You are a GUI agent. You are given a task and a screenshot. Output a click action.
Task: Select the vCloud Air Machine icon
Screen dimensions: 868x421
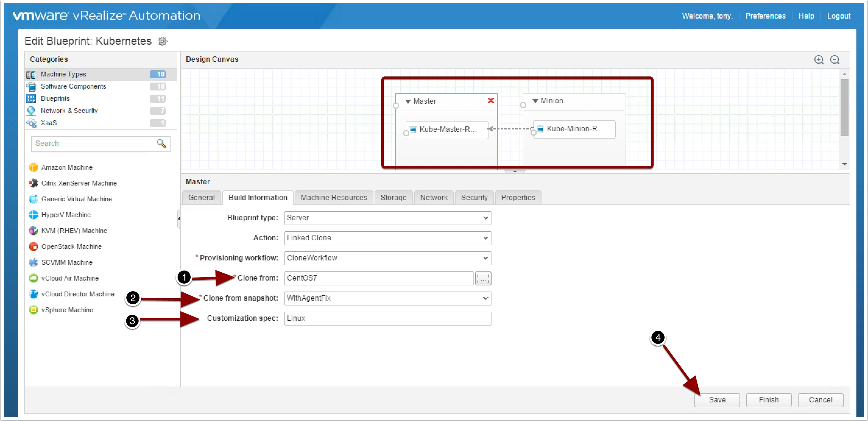(34, 278)
